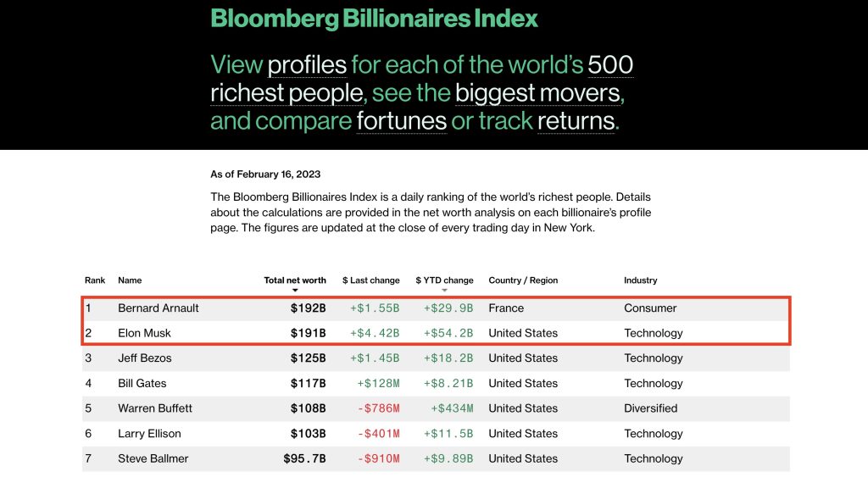Open the "profiles" link in the headline

click(x=306, y=64)
